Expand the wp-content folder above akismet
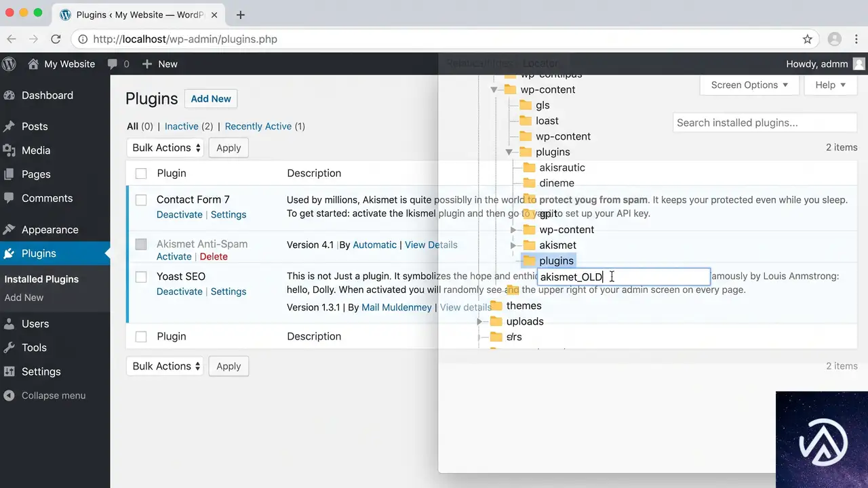Viewport: 868px width, 488px height. (513, 230)
